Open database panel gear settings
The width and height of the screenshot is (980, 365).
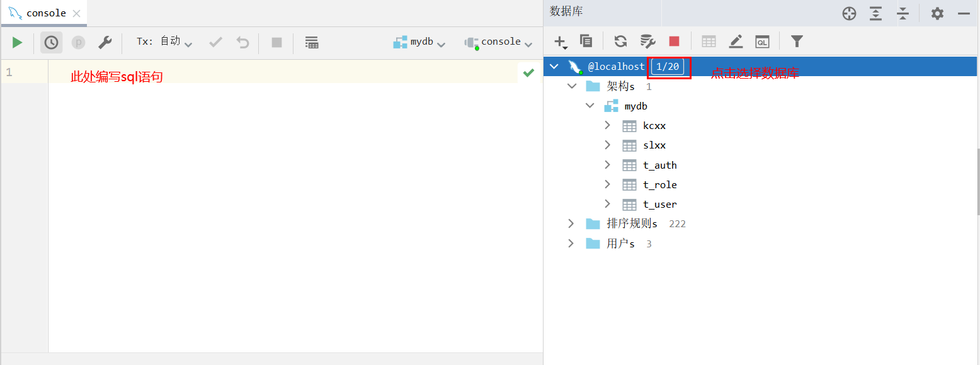(x=937, y=13)
